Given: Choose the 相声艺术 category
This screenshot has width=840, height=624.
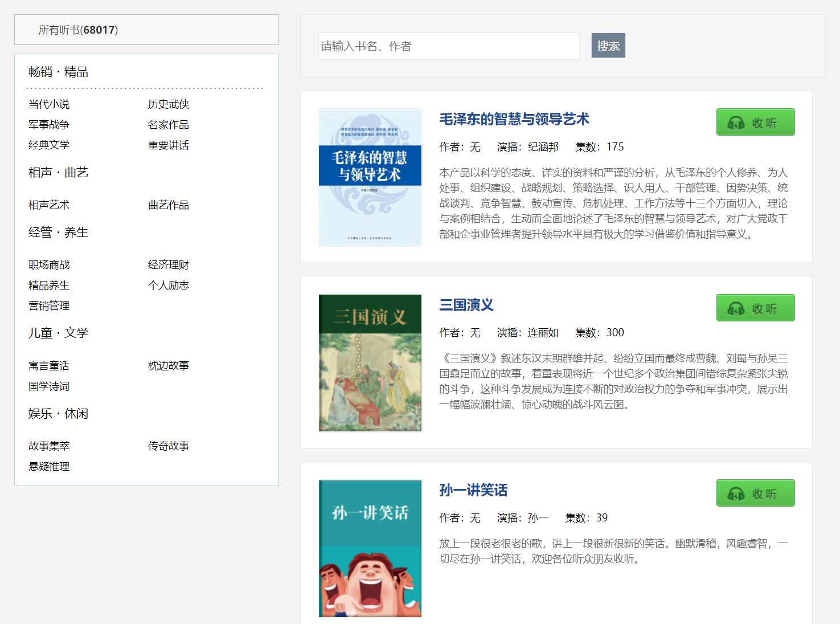Looking at the screenshot, I should point(49,205).
